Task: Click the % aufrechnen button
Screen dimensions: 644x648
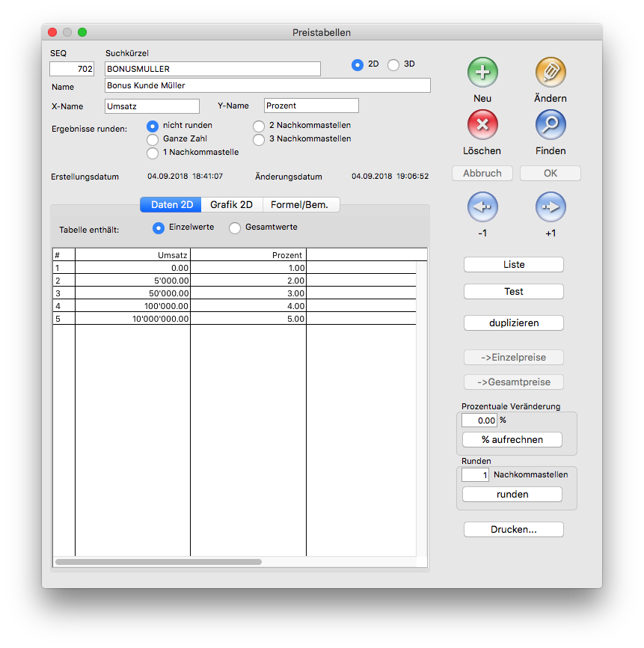Action: click(512, 440)
